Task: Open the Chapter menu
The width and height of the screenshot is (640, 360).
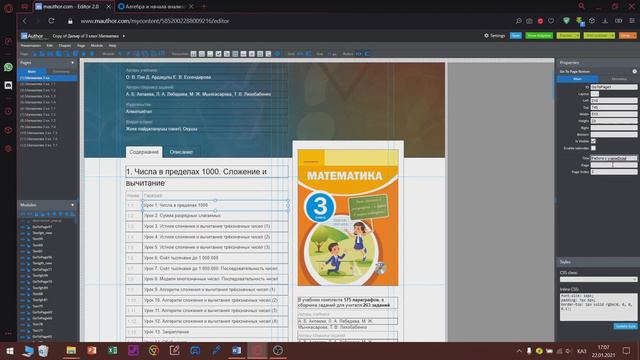Action: 64,45
